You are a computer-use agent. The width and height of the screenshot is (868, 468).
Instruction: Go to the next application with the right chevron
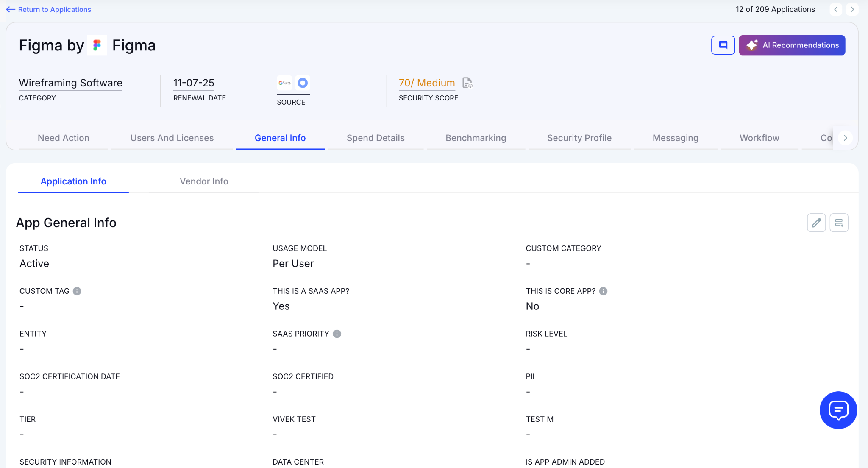[x=852, y=9]
